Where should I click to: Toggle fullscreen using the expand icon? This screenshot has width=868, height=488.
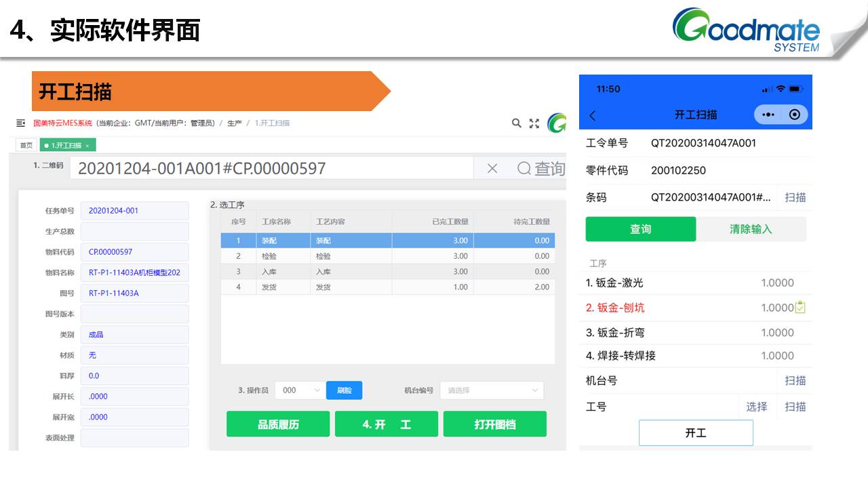click(x=534, y=123)
